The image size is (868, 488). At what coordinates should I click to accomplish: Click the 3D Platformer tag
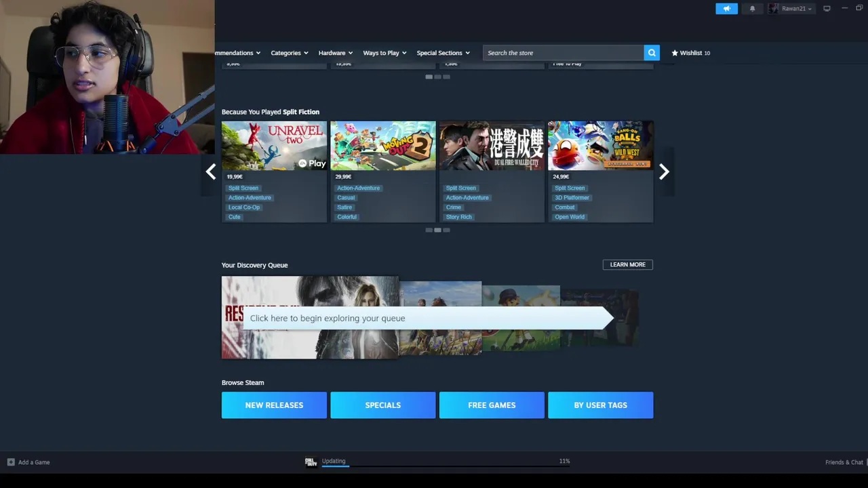tap(572, 198)
